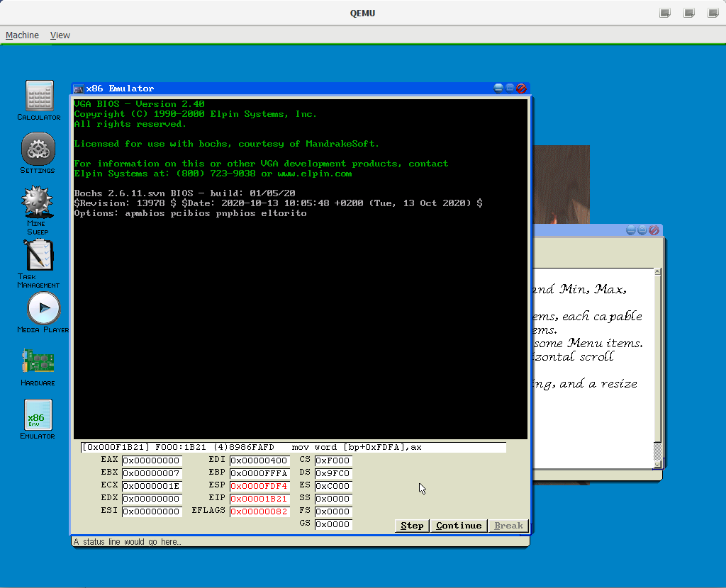Viewport: 726px width, 588px height.
Task: Click the 'ing, and a resize' text in background window
Action: (585, 383)
